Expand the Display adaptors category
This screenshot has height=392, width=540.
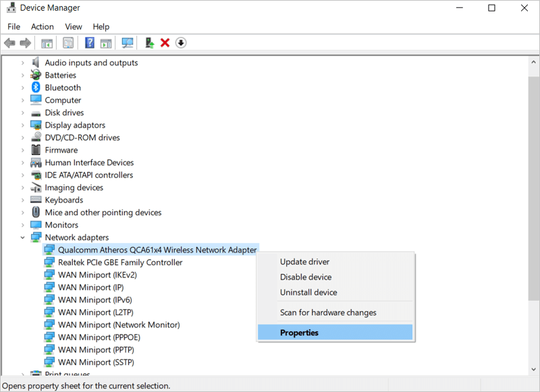[x=24, y=125]
